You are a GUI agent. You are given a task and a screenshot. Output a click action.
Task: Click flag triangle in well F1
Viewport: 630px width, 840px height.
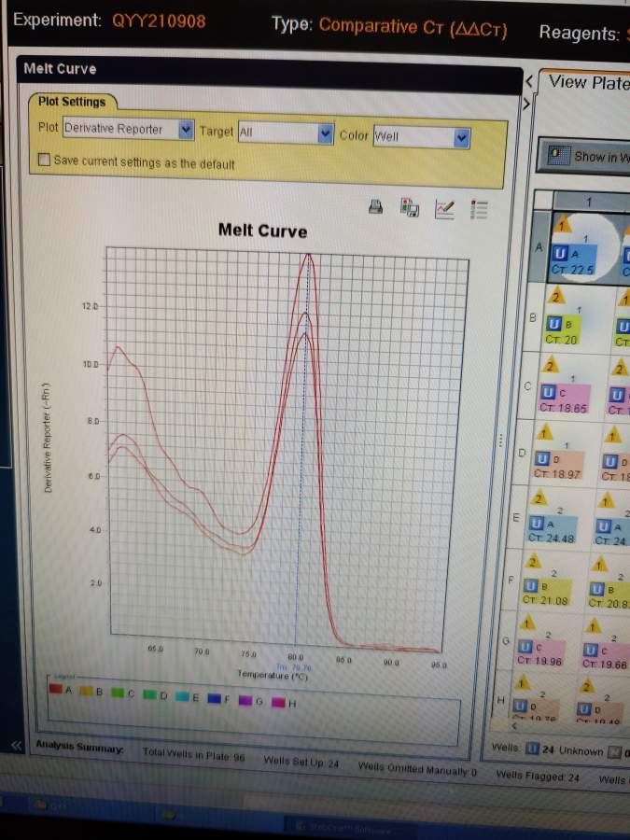click(532, 562)
